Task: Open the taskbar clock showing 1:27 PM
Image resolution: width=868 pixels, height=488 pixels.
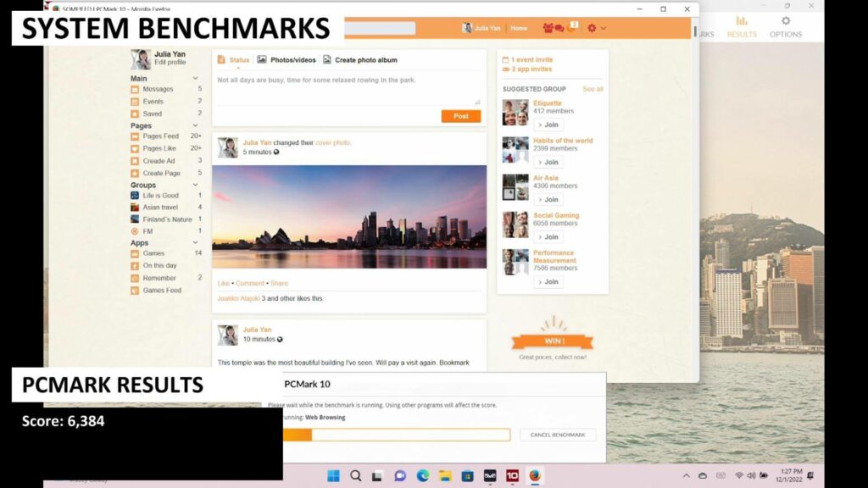Action: (789, 475)
